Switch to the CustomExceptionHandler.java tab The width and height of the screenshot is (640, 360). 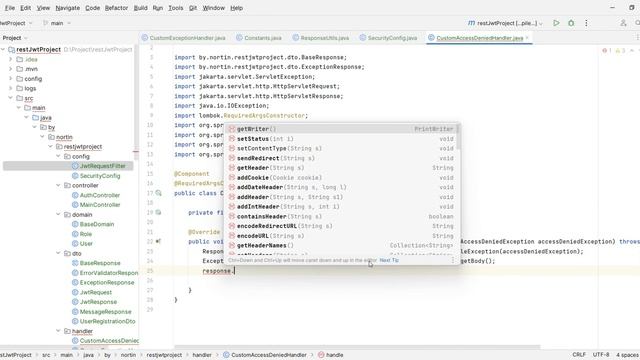(184, 38)
